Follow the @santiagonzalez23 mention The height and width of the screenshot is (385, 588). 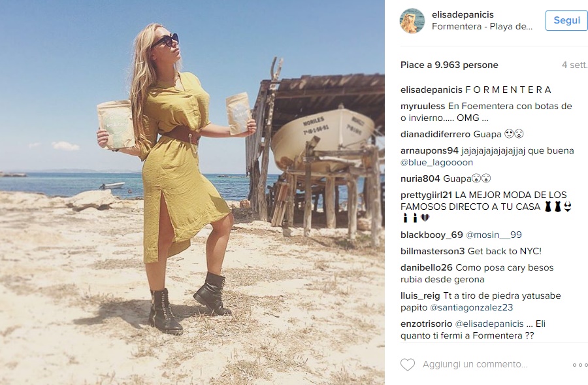[471, 308]
